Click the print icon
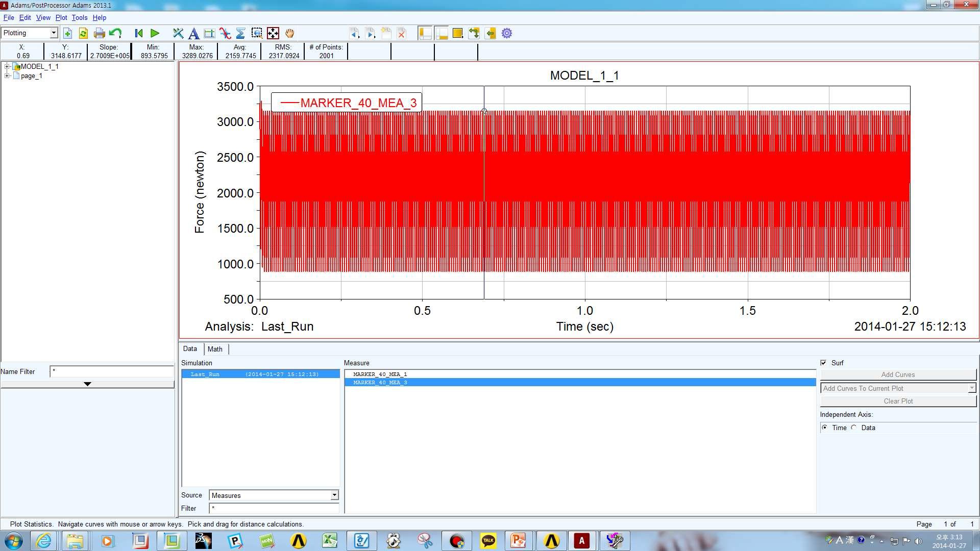This screenshot has width=980, height=551. 100,34
